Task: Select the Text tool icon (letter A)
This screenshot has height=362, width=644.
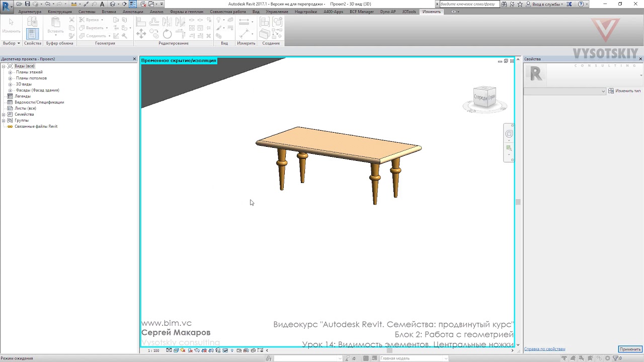Action: [102, 4]
